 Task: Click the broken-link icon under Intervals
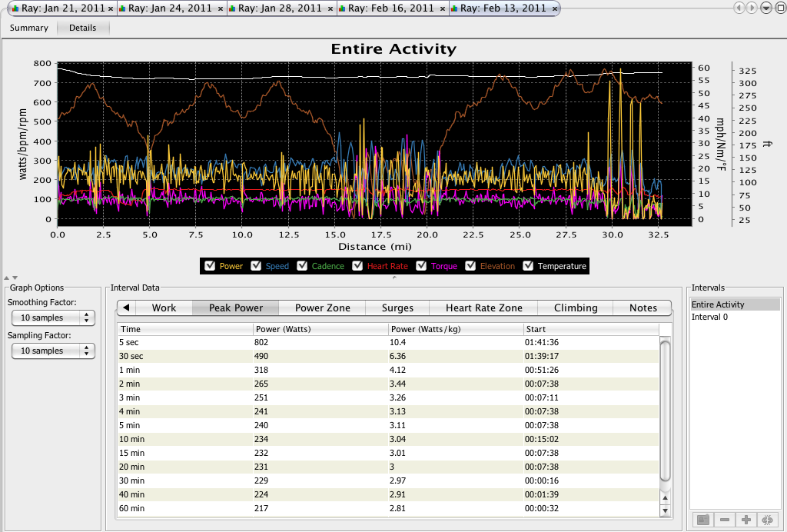(767, 520)
